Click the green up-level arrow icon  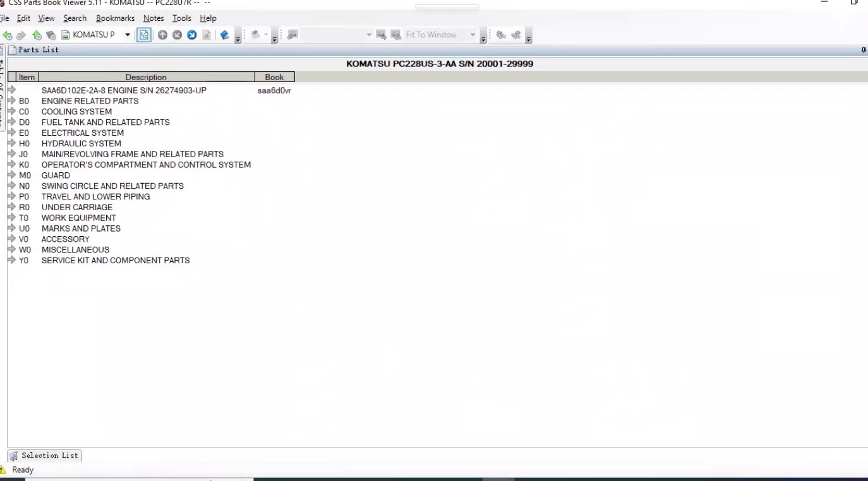click(x=37, y=35)
